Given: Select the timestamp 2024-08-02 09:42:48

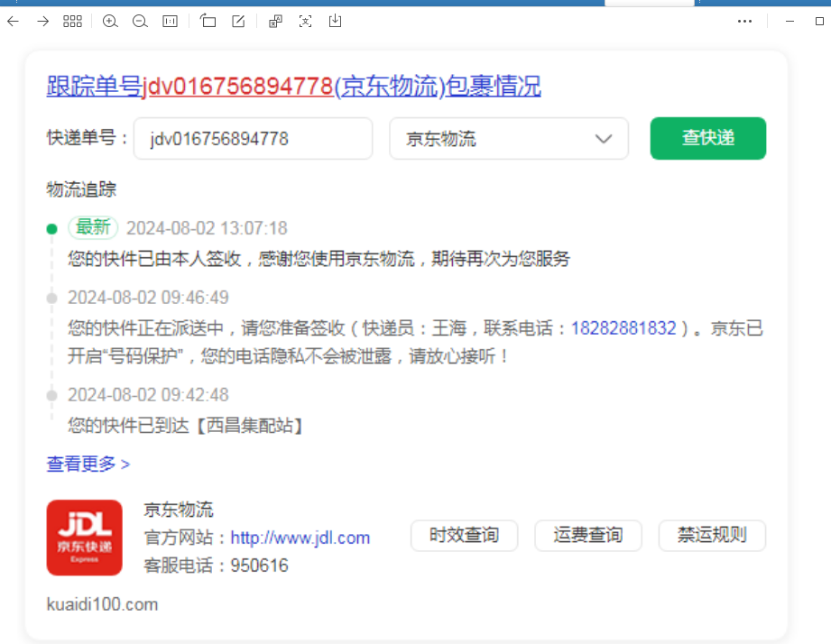Looking at the screenshot, I should [x=148, y=395].
